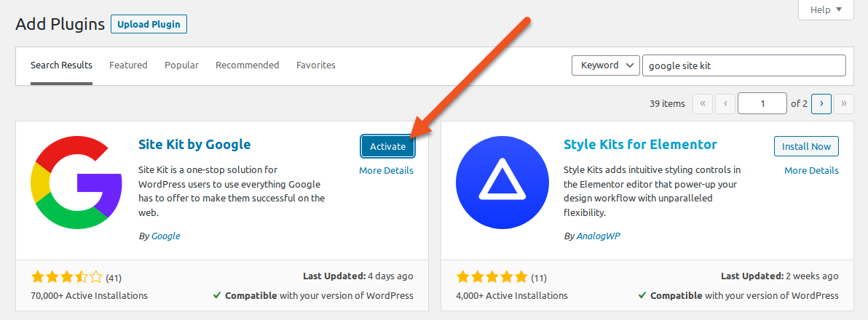The width and height of the screenshot is (868, 320).
Task: Click the Add Plugins page heading
Action: tap(60, 24)
